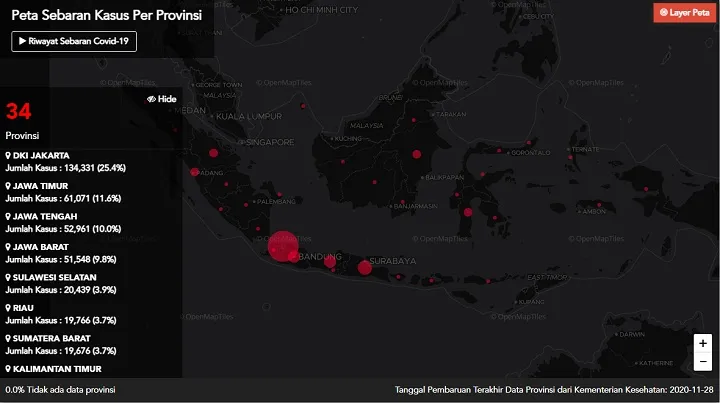Click Jumlah Kasus 19,766 (3.7%) value
The height and width of the screenshot is (403, 720).
(61, 320)
